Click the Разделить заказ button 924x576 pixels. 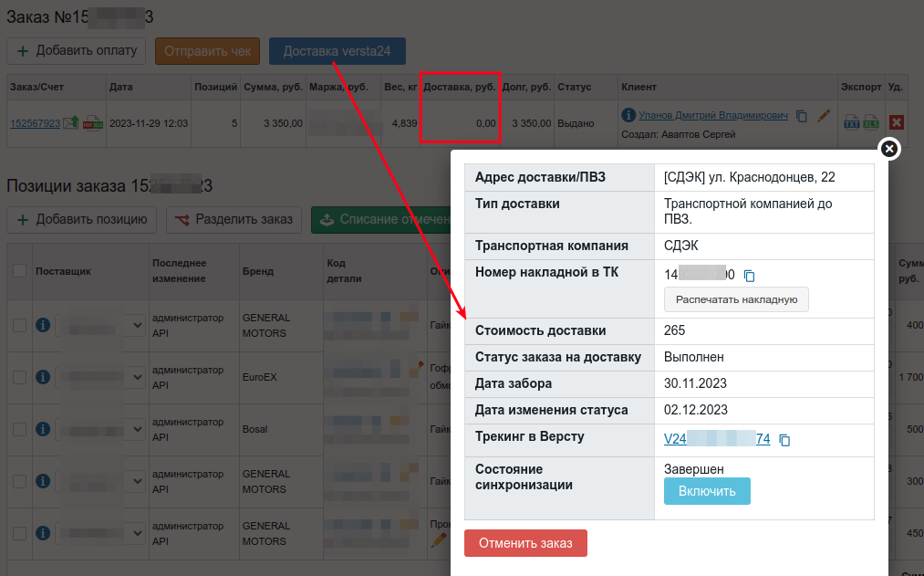234,219
